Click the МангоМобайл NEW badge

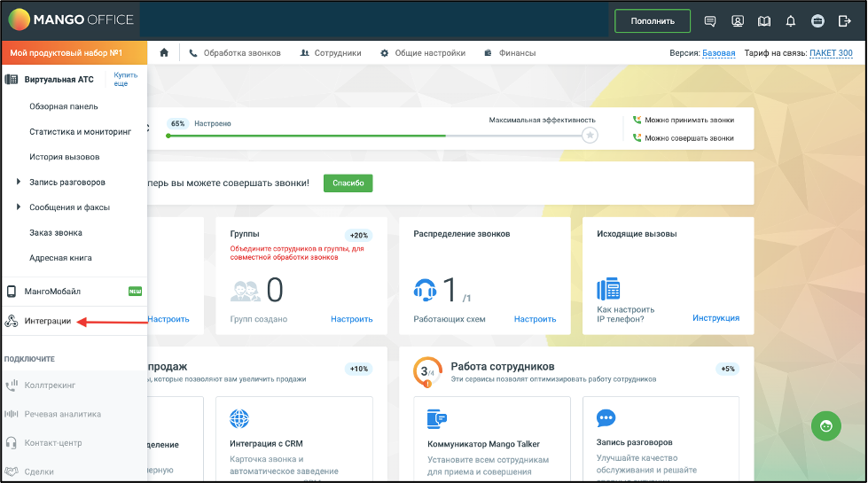[135, 291]
